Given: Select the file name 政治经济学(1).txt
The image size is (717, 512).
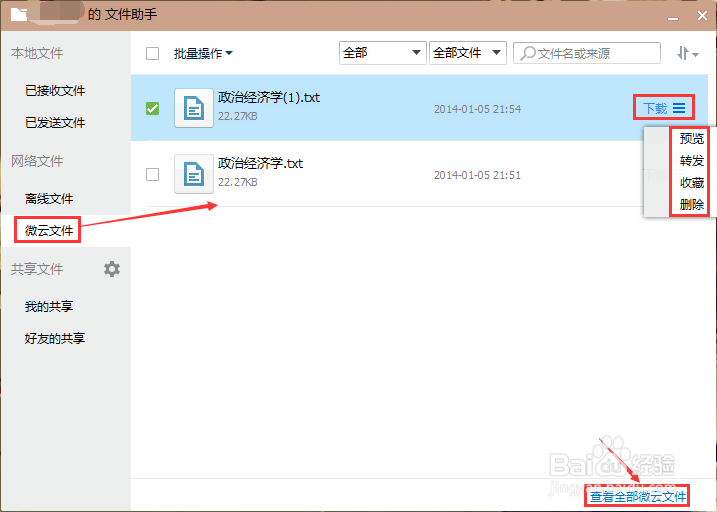Looking at the screenshot, I should coord(269,97).
